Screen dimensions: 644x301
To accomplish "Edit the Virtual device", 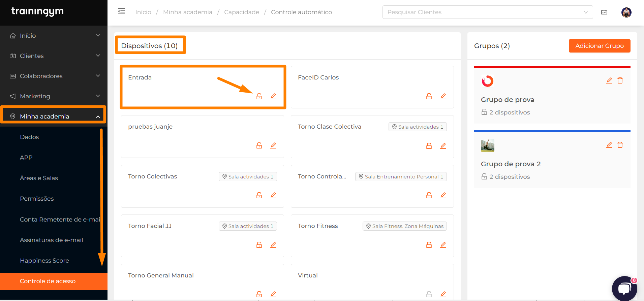I will pyautogui.click(x=443, y=294).
